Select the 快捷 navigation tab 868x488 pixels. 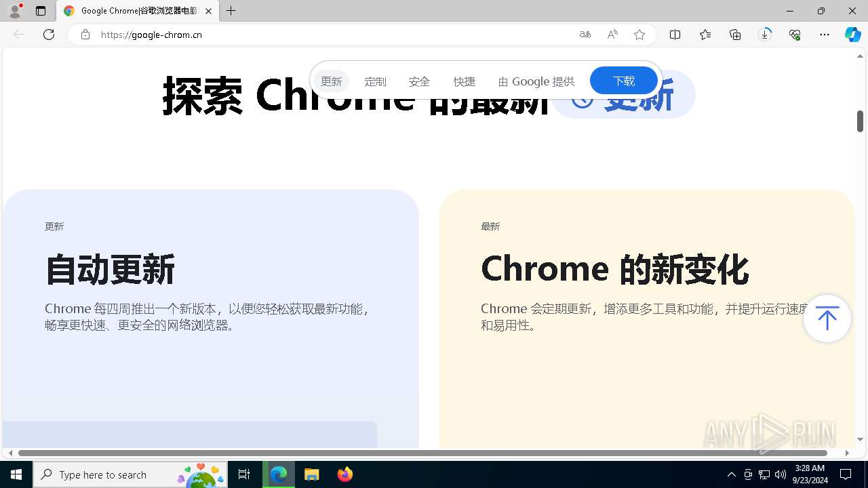pyautogui.click(x=465, y=81)
